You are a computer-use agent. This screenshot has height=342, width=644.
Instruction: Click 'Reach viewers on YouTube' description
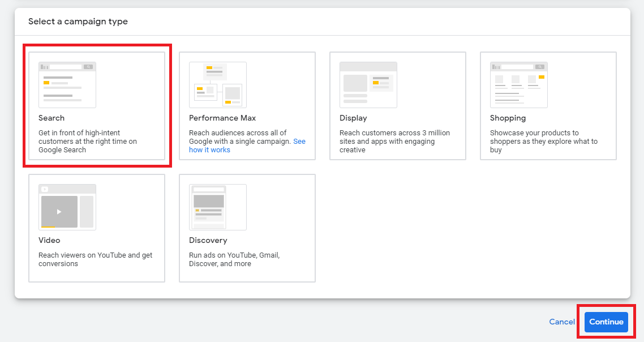coord(95,259)
